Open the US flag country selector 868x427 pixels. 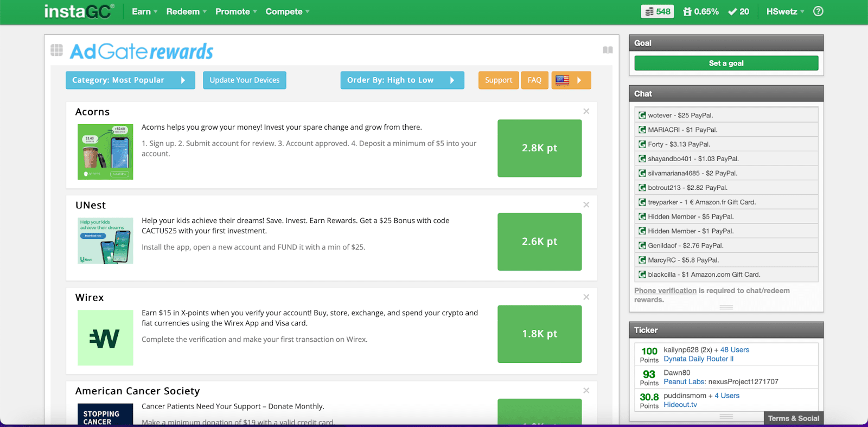571,80
